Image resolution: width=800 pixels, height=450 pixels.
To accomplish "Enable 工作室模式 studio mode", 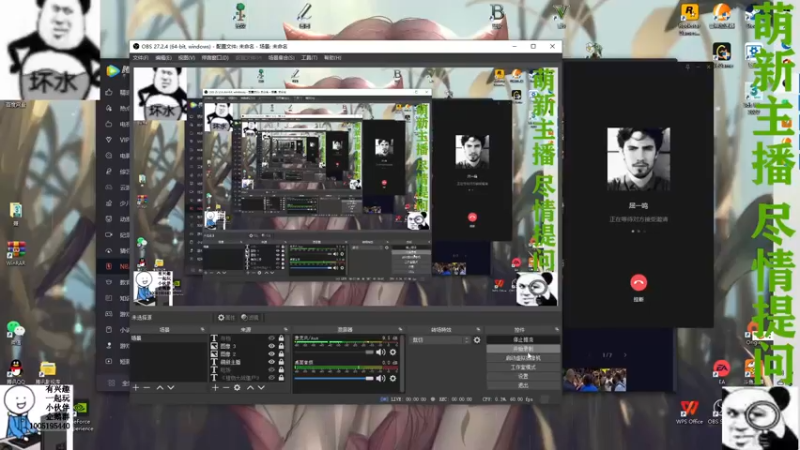I will 523,367.
